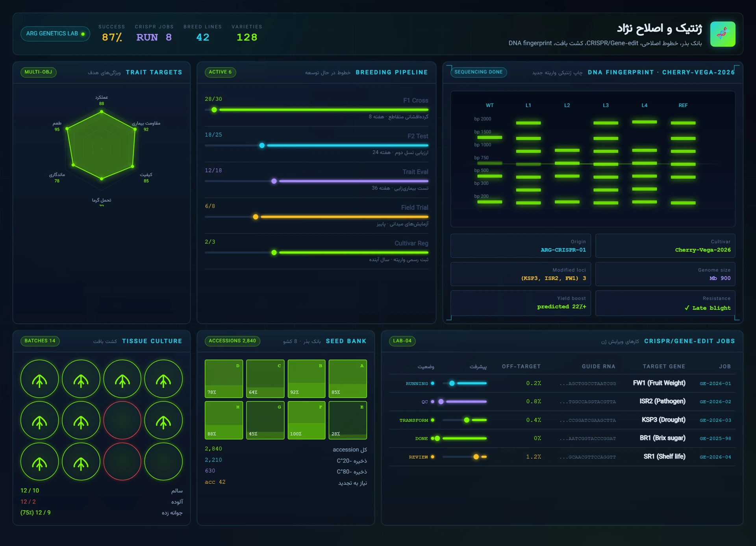
Task: Click the REVIEW status of SR1 job
Action: tap(421, 457)
